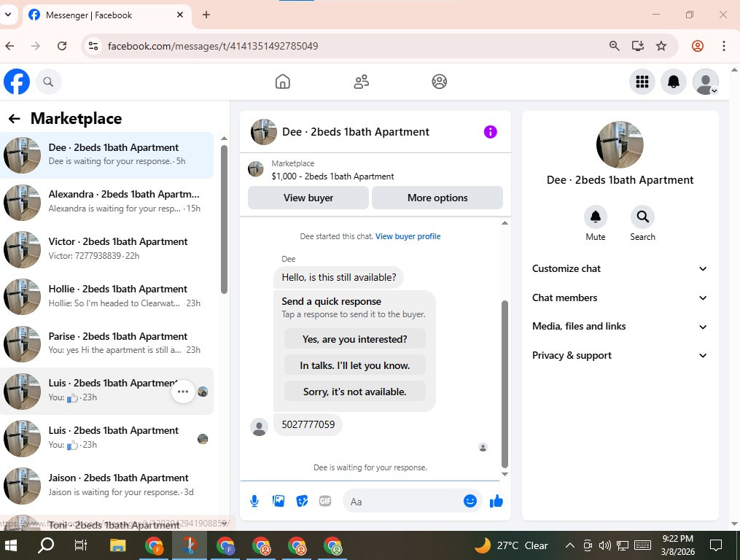The height and width of the screenshot is (560, 740).
Task: Open Alexandra's apartment conversation
Action: pyautogui.click(x=106, y=202)
